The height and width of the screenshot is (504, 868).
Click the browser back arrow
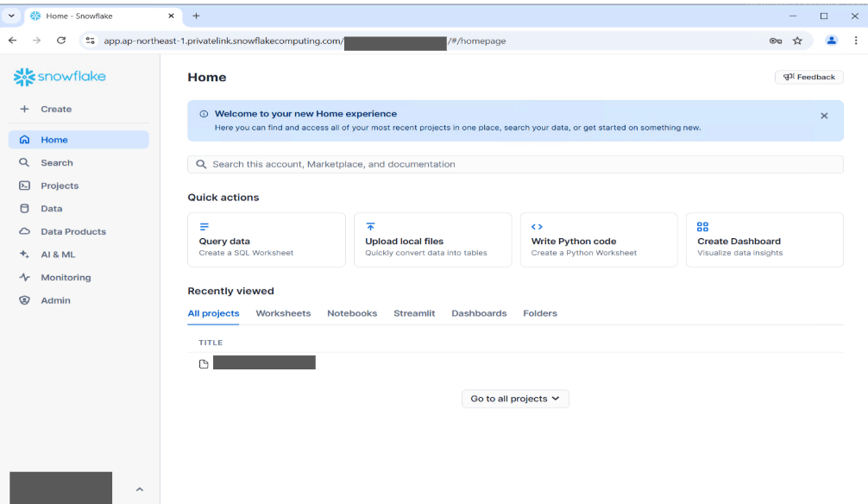click(13, 41)
